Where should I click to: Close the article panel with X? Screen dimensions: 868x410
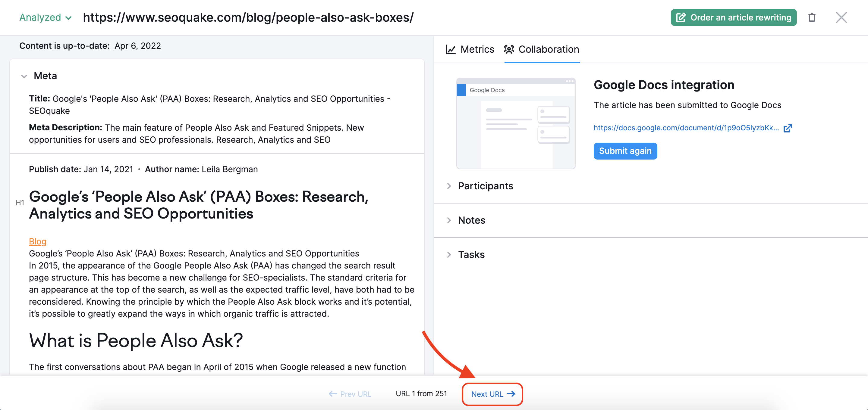pyautogui.click(x=841, y=17)
